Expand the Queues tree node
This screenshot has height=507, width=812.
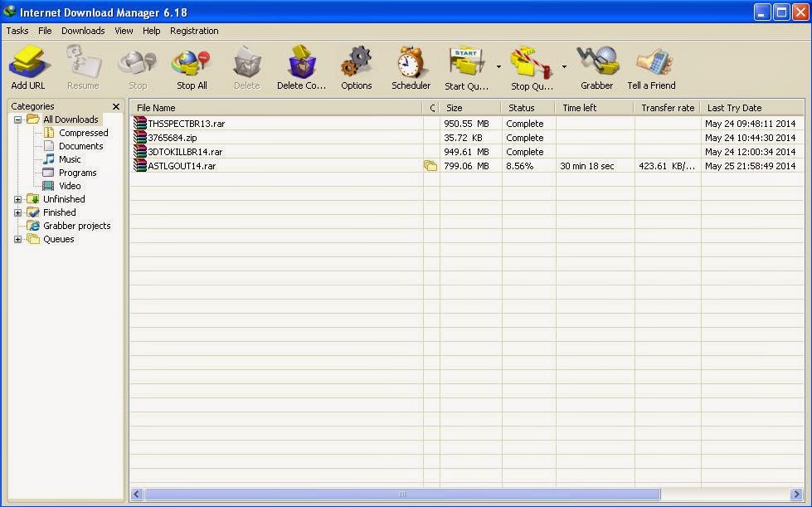coord(17,239)
